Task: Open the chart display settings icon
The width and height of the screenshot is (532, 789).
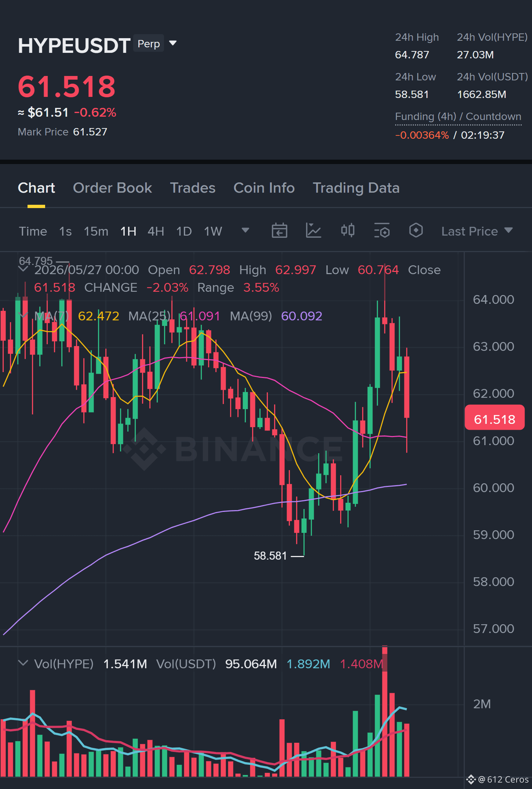Action: click(382, 231)
